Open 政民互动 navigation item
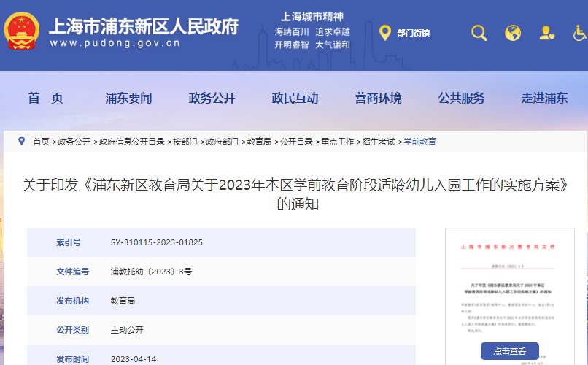Screen dimensions: 588x365 295,99
